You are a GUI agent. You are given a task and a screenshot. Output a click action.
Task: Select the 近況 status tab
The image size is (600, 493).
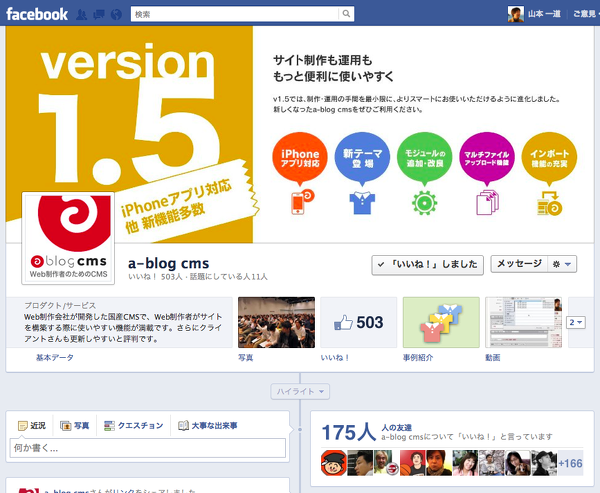[32, 425]
